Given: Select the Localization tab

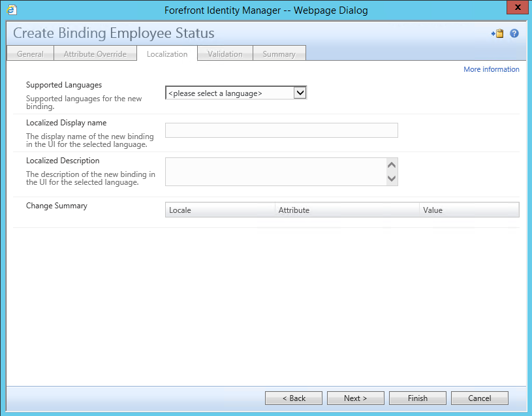Looking at the screenshot, I should pos(167,54).
